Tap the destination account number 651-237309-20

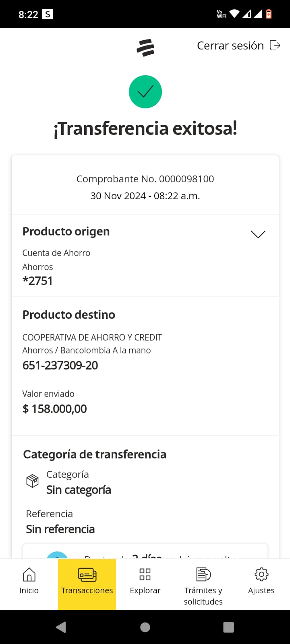point(60,365)
